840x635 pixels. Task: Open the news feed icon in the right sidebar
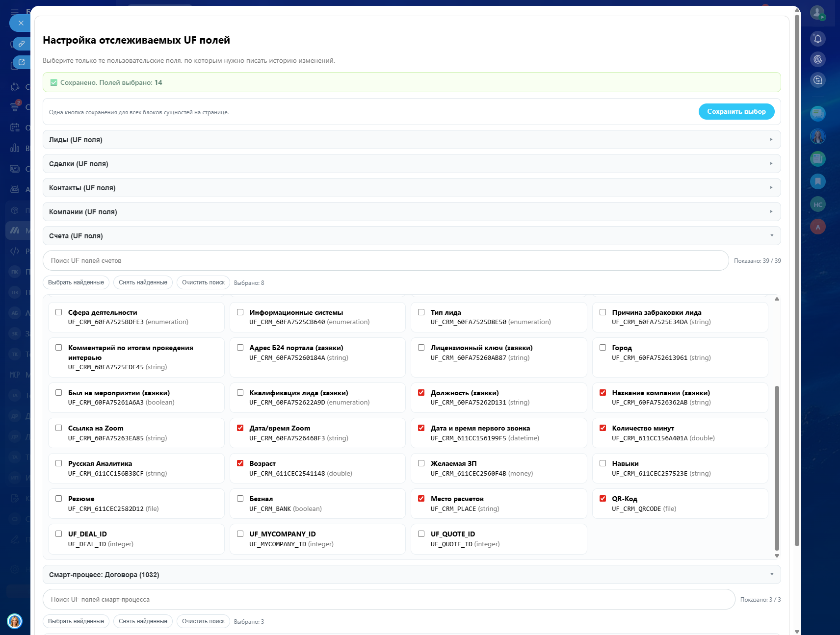coord(817,158)
